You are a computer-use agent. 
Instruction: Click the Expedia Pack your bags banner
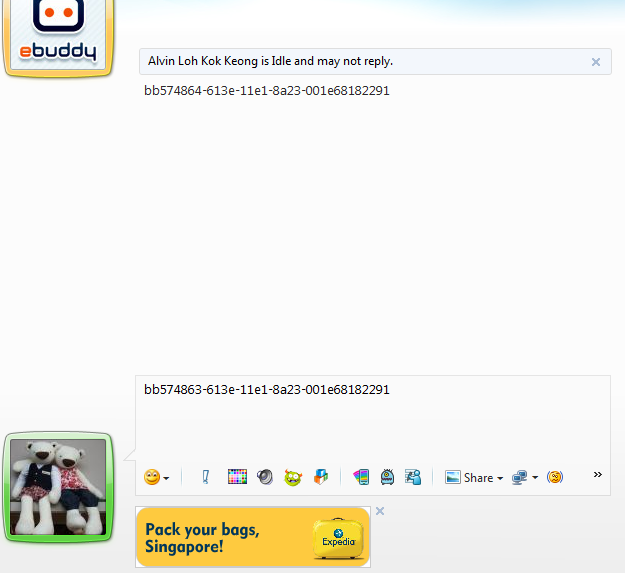click(252, 537)
